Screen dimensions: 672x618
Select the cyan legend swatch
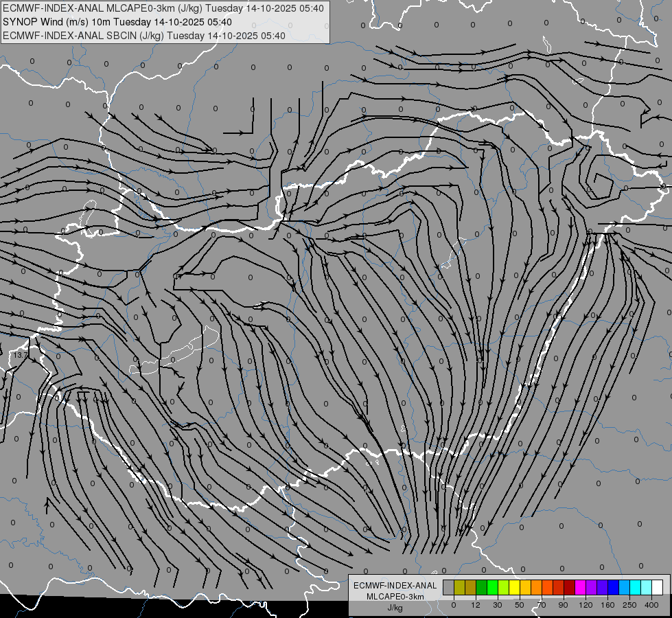(635, 587)
